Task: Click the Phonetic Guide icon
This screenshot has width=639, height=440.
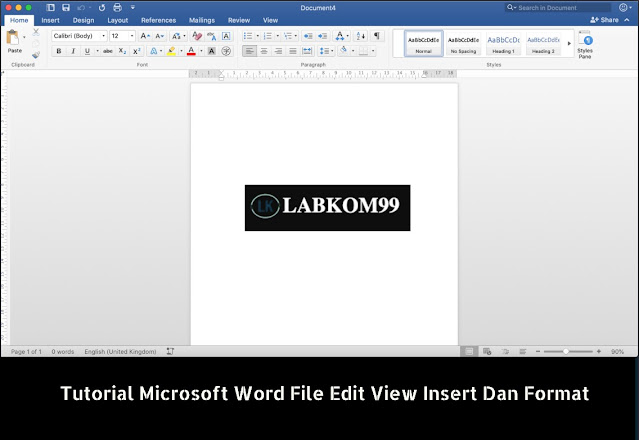Action: coord(212,36)
